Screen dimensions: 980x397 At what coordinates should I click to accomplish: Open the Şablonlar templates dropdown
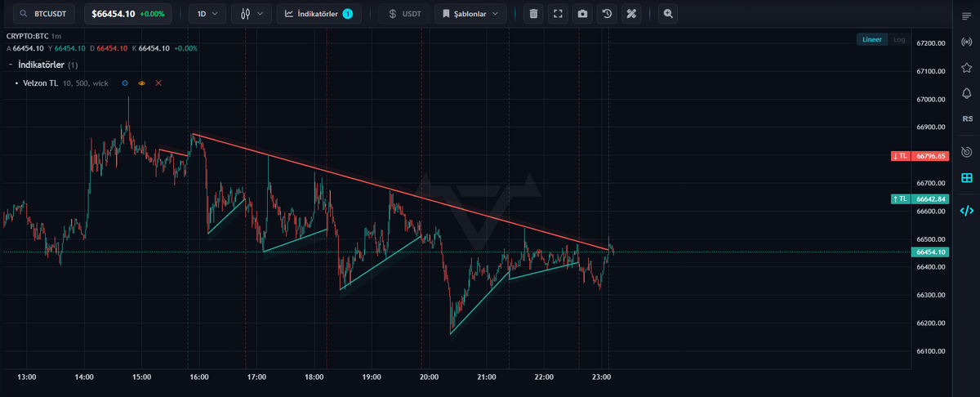coord(470,14)
